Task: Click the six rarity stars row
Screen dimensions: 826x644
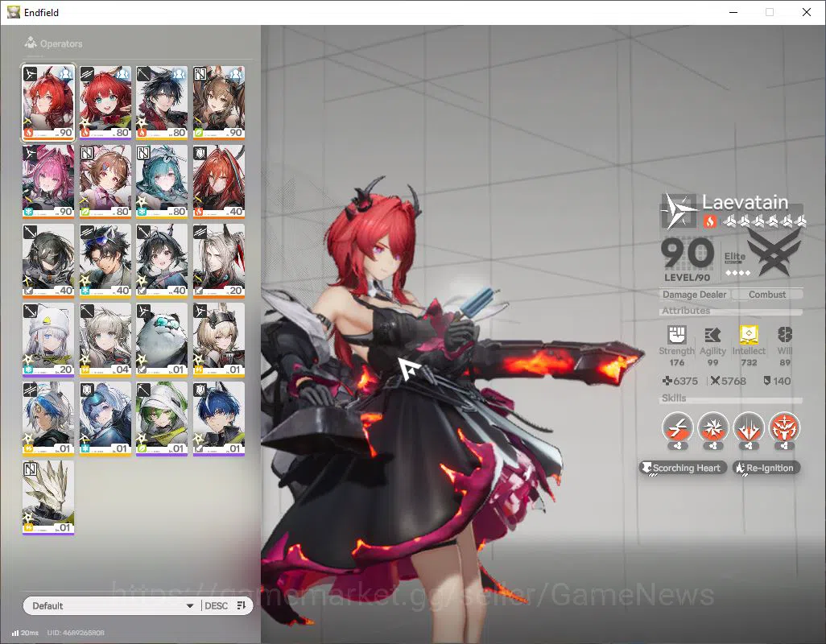Action: (x=763, y=221)
